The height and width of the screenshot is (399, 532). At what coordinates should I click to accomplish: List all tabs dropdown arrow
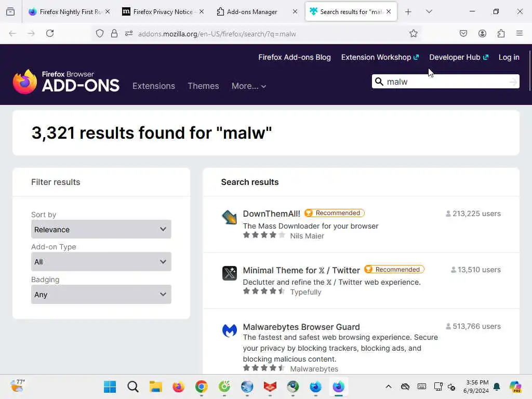[x=429, y=11]
